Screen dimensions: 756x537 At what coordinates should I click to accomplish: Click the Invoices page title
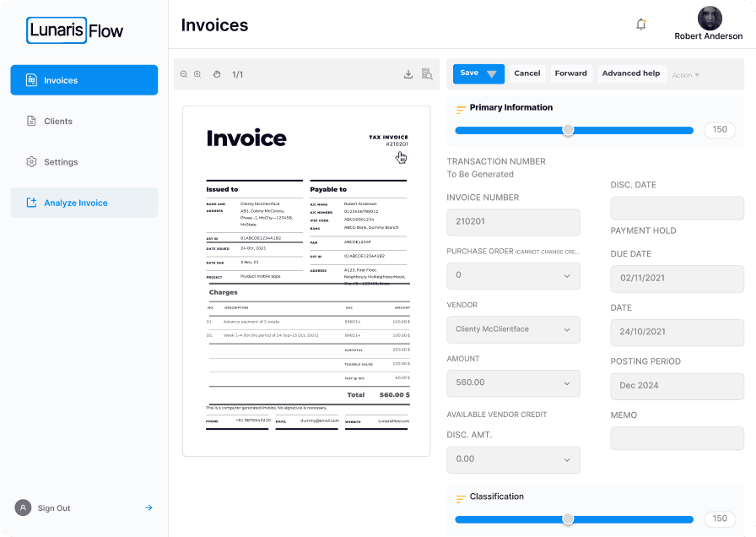tap(214, 25)
